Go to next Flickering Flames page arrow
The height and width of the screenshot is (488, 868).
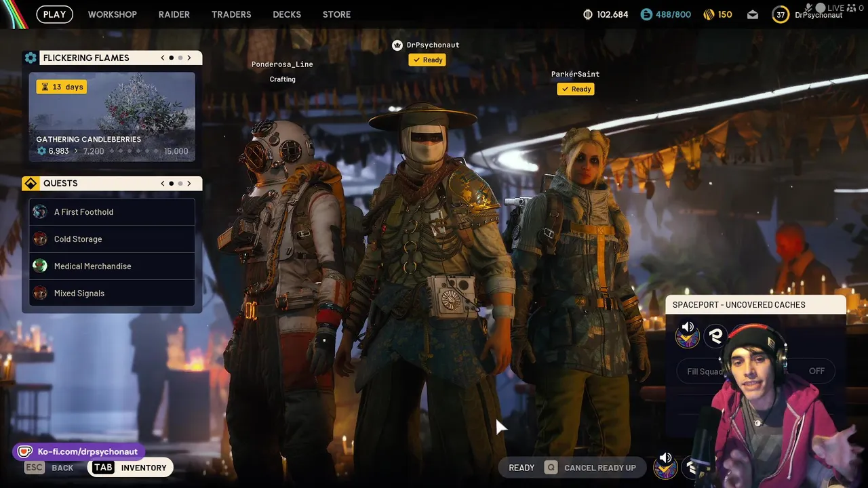tap(189, 58)
